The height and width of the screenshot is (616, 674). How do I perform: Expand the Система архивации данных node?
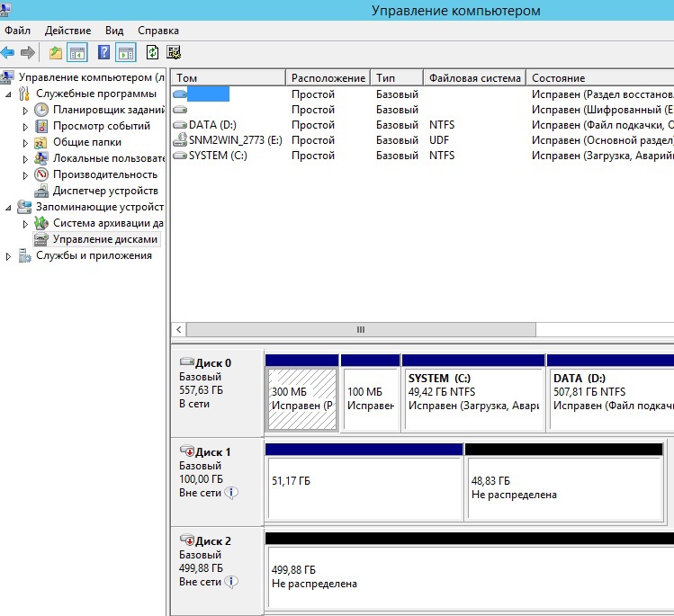tap(25, 224)
